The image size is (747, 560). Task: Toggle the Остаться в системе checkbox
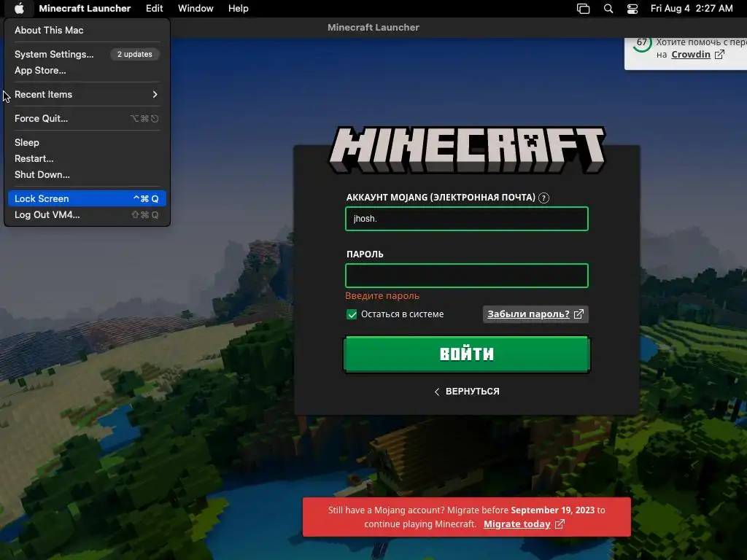(352, 314)
